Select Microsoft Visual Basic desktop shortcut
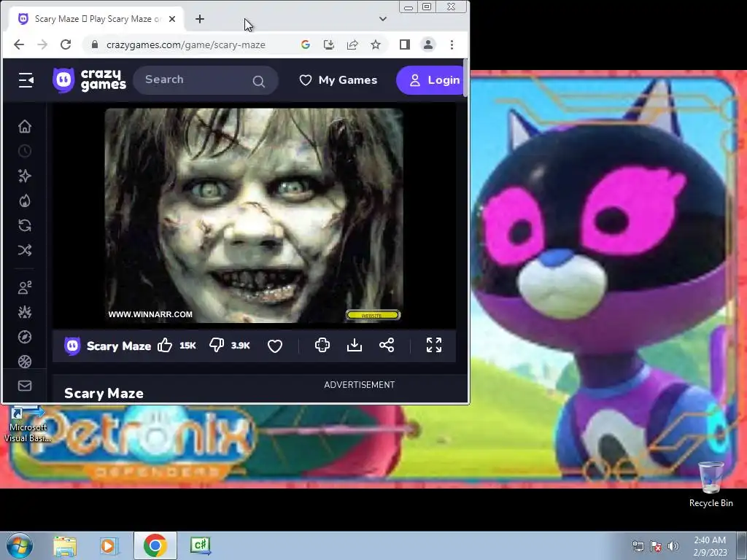 28,424
